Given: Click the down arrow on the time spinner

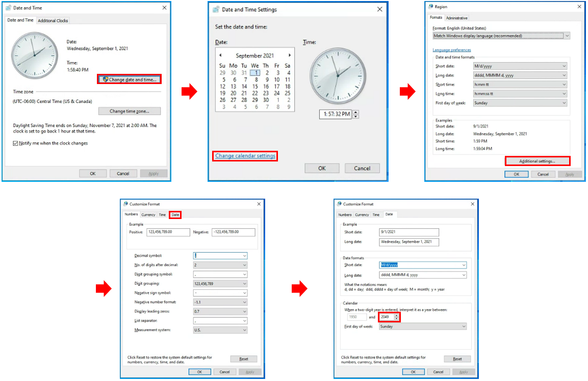Looking at the screenshot, I should click(x=356, y=117).
